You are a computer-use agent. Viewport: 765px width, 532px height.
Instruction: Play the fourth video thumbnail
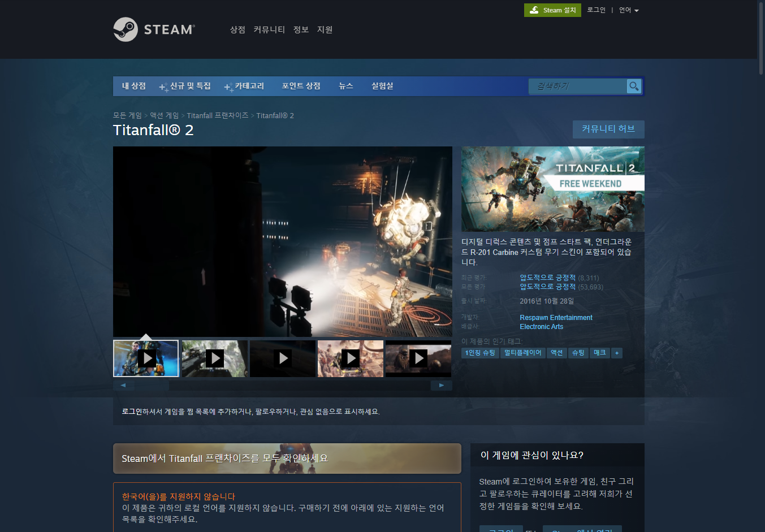point(351,358)
